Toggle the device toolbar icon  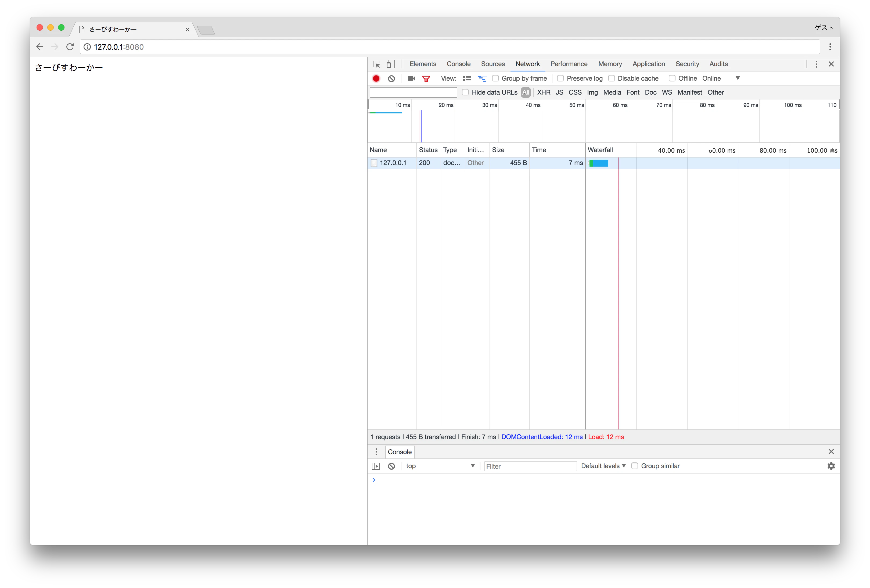[x=391, y=64]
